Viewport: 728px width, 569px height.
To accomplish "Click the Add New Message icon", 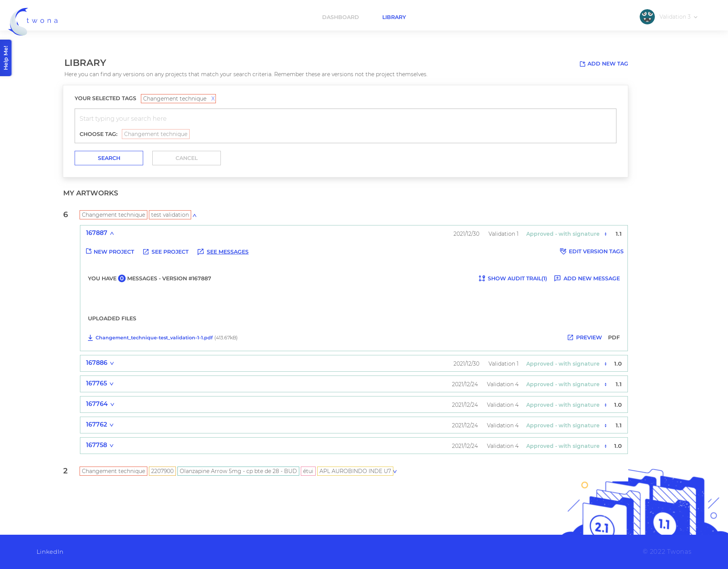I will coord(557,278).
